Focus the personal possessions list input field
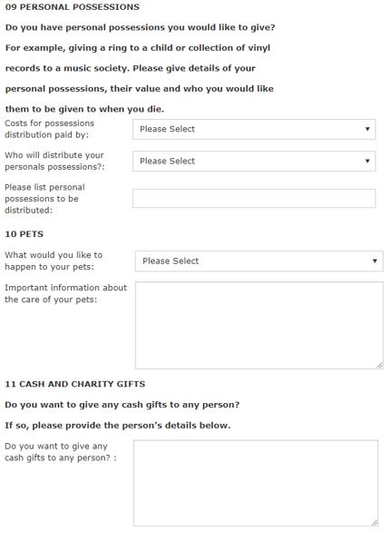Screen dimensions: 392x541 [x=254, y=199]
